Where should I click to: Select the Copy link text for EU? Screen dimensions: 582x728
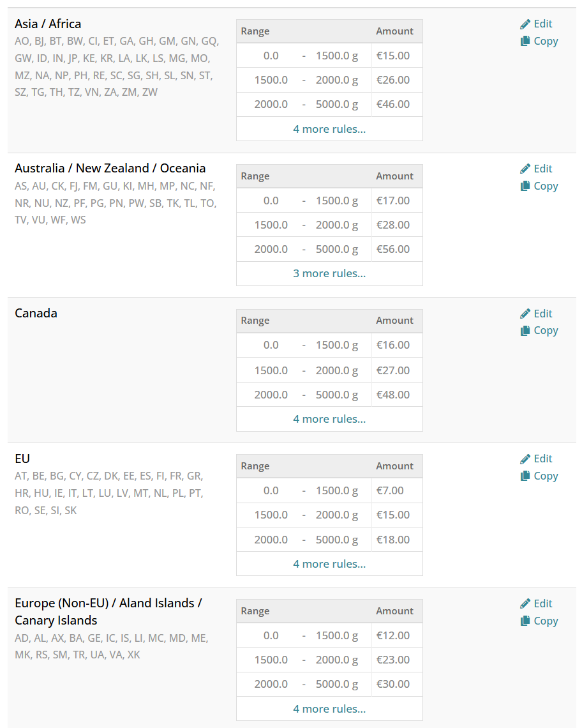coord(546,476)
